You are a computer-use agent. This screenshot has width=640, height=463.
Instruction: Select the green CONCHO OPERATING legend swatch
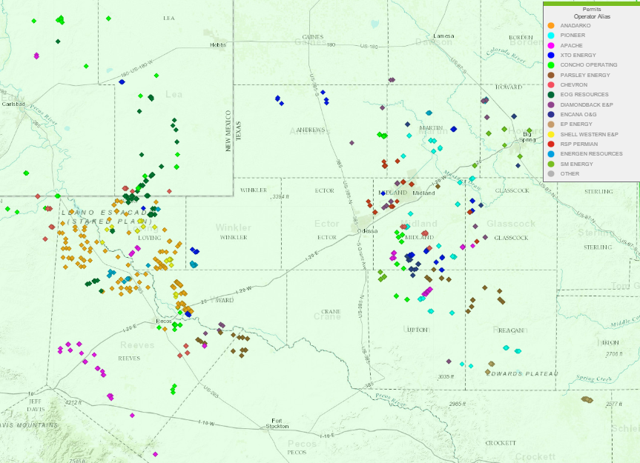(x=551, y=65)
